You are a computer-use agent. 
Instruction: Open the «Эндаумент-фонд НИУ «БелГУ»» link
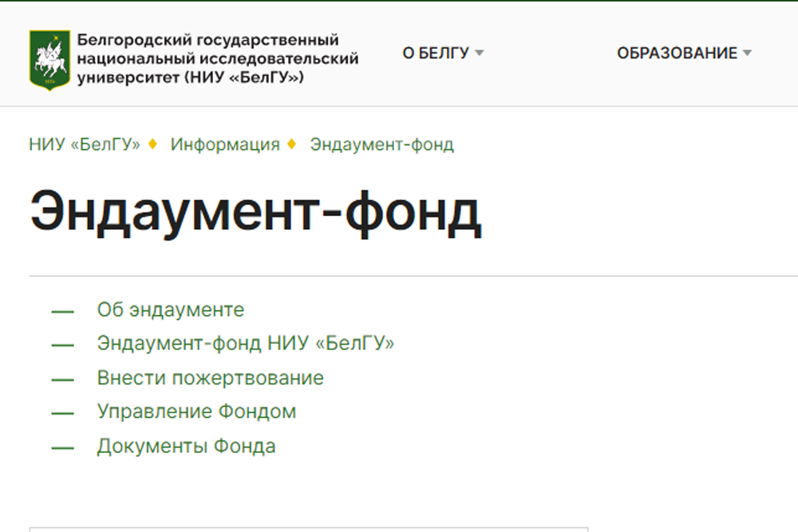246,343
